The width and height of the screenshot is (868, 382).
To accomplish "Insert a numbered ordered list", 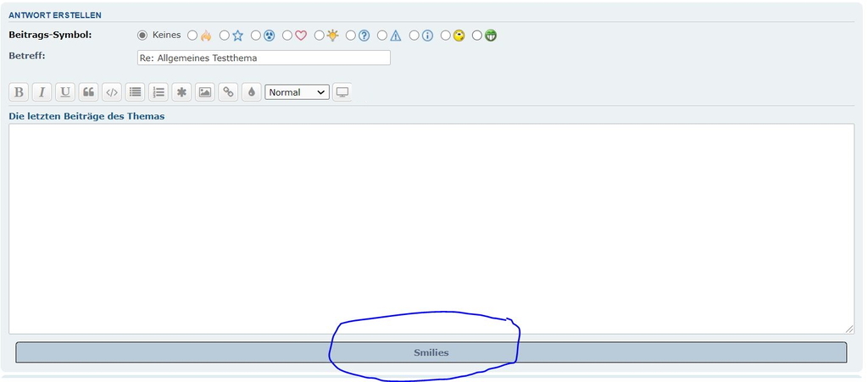I will pyautogui.click(x=159, y=92).
